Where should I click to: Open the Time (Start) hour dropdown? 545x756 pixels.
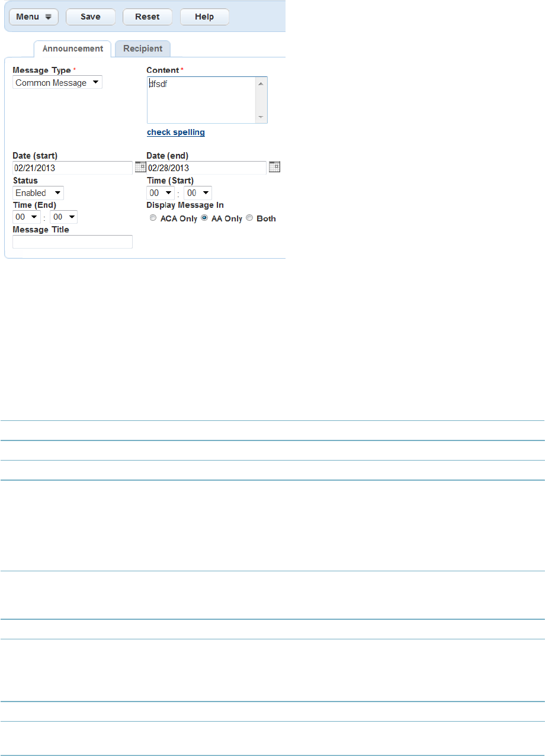point(161,193)
